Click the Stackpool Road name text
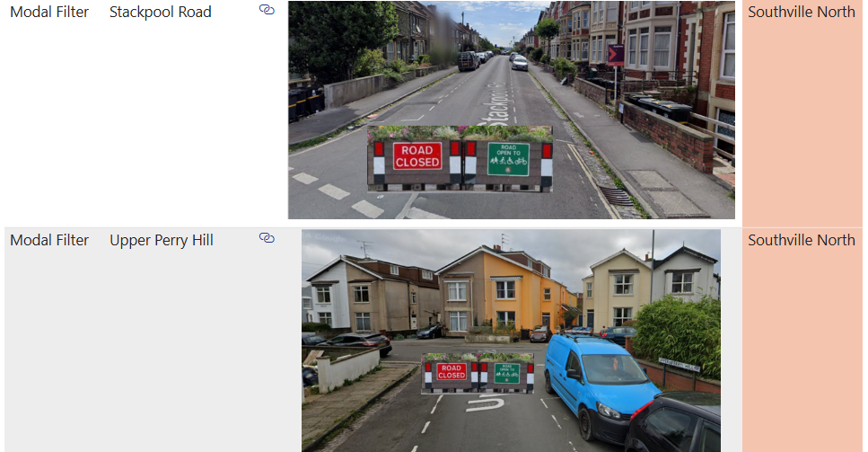Viewport: 868px width, 452px height. pos(161,13)
